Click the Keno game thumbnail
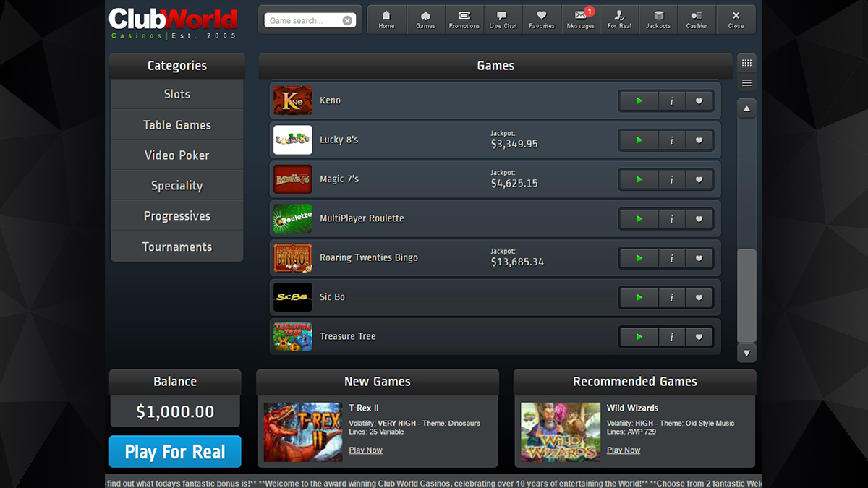 coord(293,100)
